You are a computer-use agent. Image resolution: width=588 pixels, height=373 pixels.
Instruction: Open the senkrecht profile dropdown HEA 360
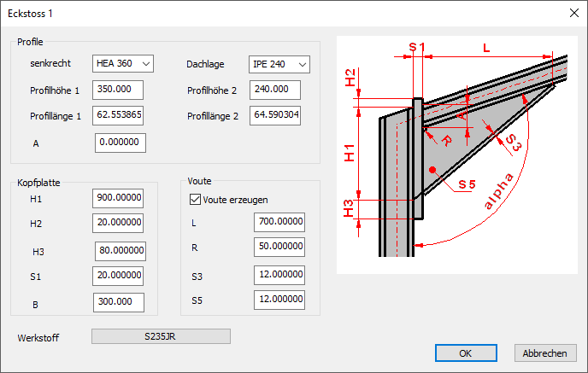(x=123, y=64)
